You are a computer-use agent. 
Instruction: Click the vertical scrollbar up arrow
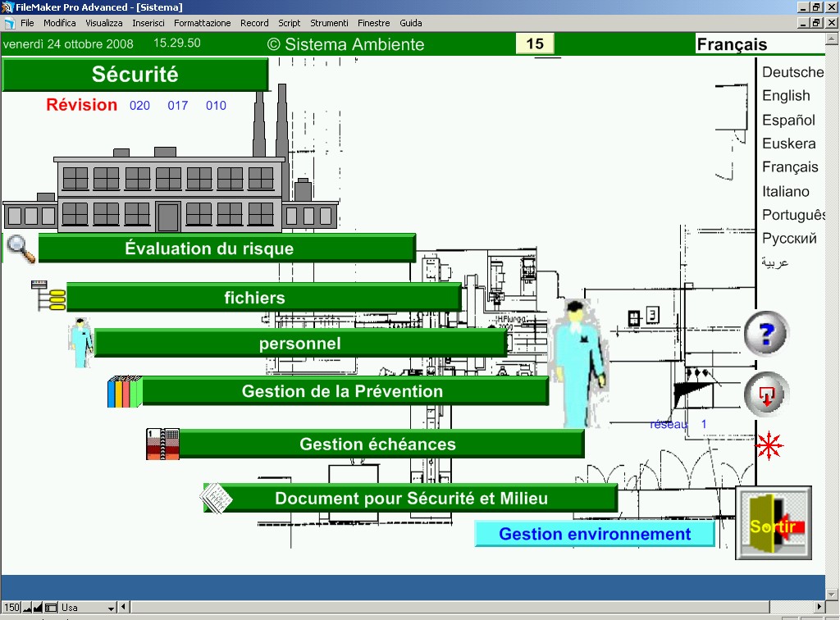[832, 39]
